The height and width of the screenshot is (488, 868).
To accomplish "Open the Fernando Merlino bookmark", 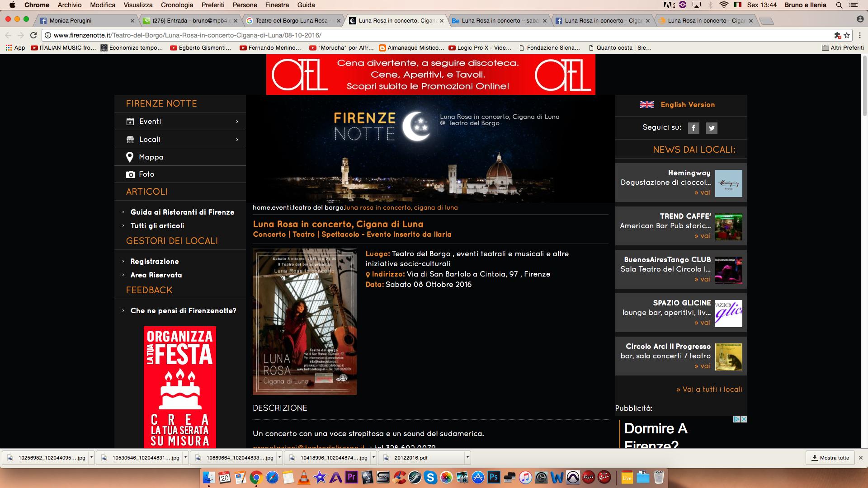I will pyautogui.click(x=270, y=47).
